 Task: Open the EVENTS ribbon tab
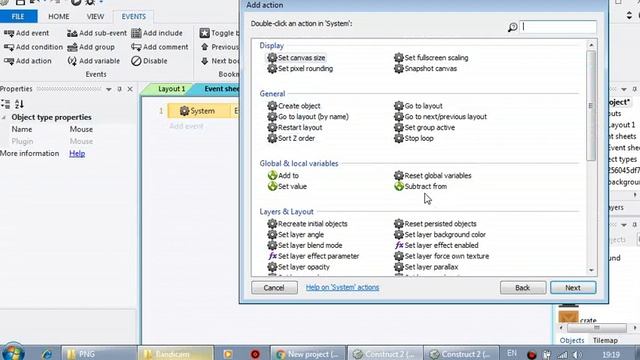pyautogui.click(x=133, y=17)
